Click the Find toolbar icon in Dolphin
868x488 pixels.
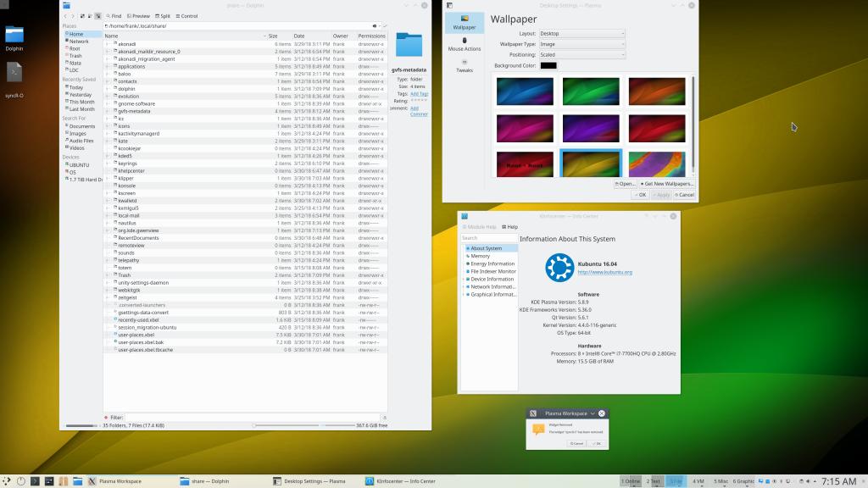coord(113,16)
